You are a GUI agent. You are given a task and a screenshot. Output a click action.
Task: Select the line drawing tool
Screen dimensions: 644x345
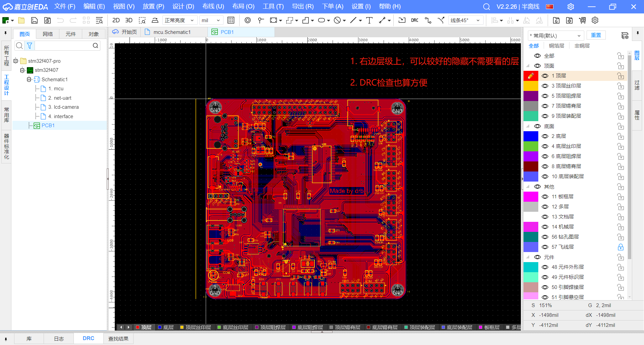coord(353,20)
